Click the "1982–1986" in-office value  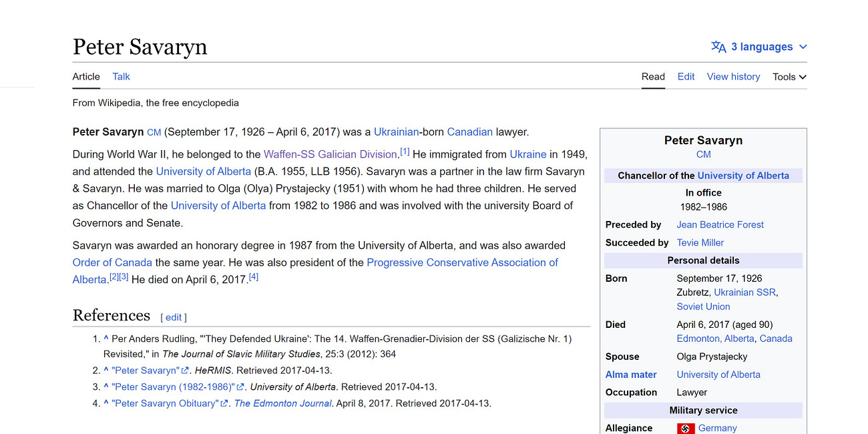(x=704, y=207)
